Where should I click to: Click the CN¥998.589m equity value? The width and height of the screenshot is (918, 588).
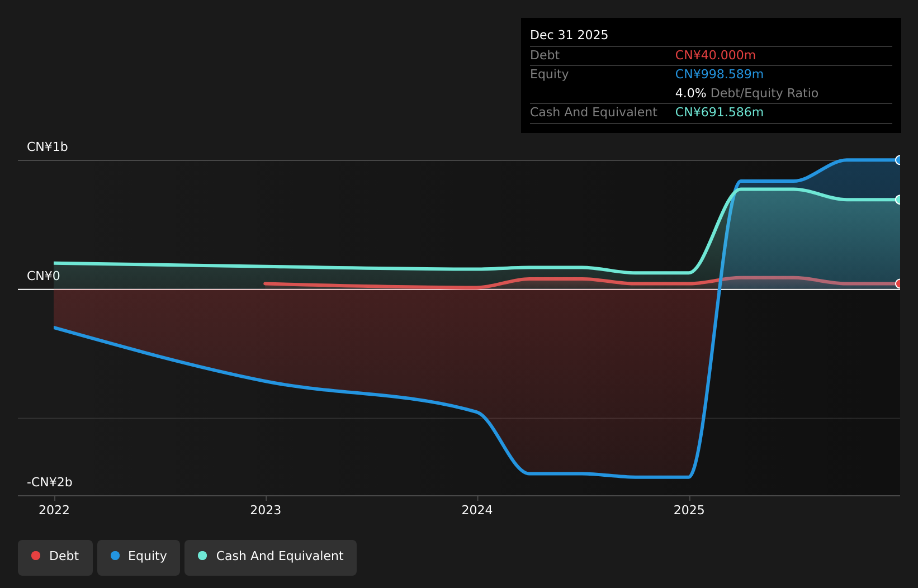[720, 74]
